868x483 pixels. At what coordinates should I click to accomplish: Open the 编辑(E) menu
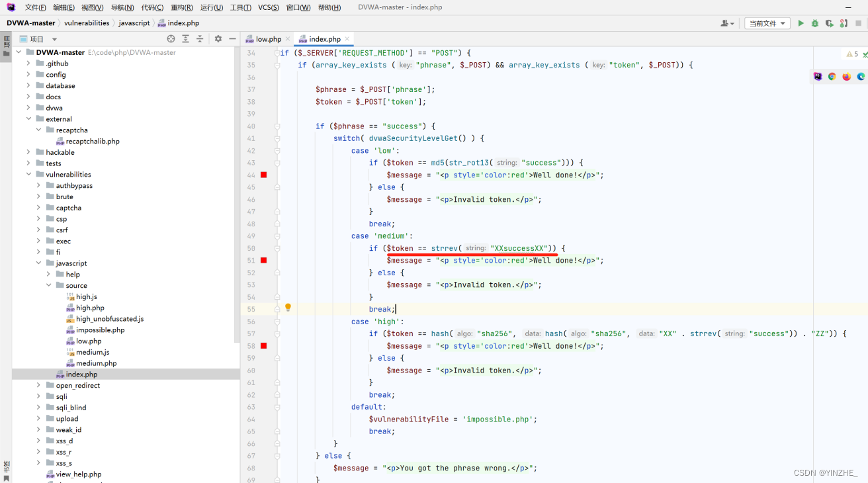(x=64, y=7)
